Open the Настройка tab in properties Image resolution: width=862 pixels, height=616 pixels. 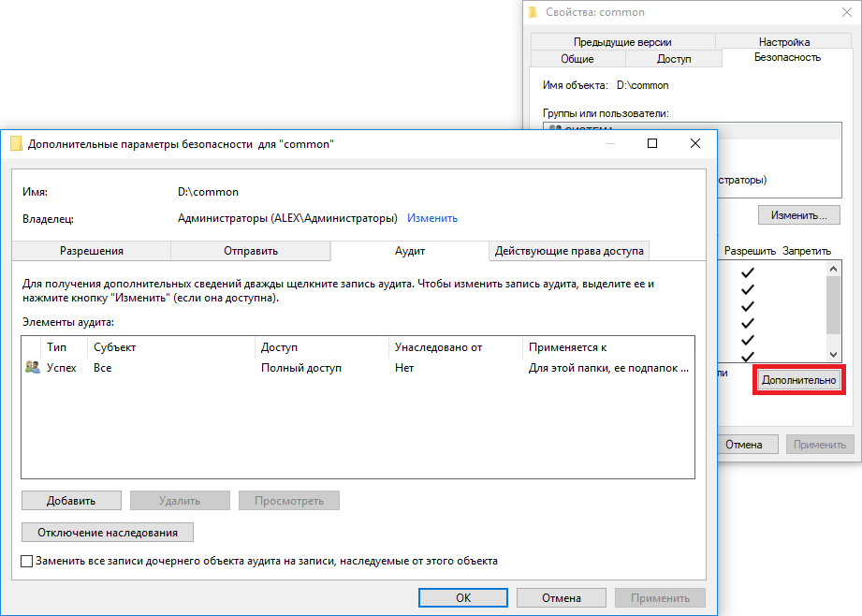[784, 42]
